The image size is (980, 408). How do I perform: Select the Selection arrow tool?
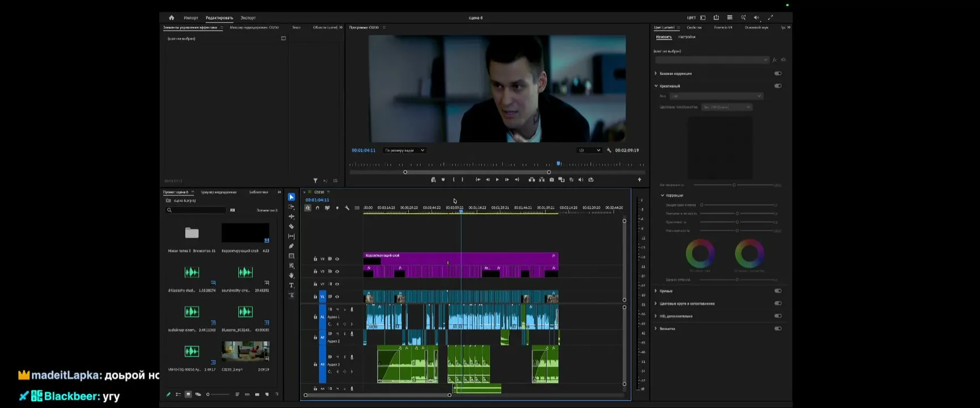tap(292, 197)
